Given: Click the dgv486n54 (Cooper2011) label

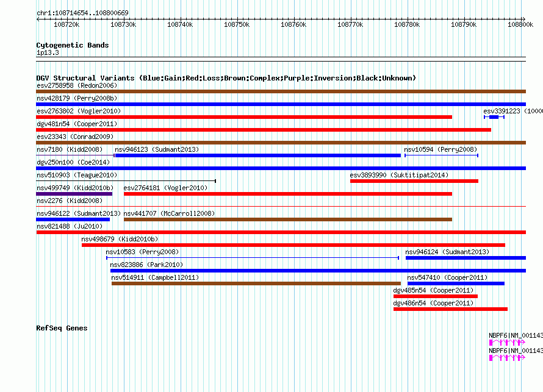Looking at the screenshot, I should 433,303.
